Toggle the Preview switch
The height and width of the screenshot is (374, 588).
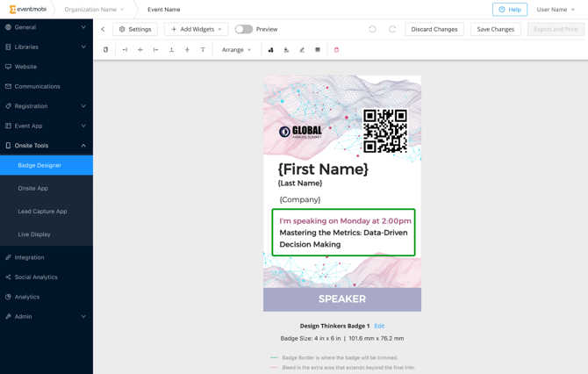tap(244, 29)
